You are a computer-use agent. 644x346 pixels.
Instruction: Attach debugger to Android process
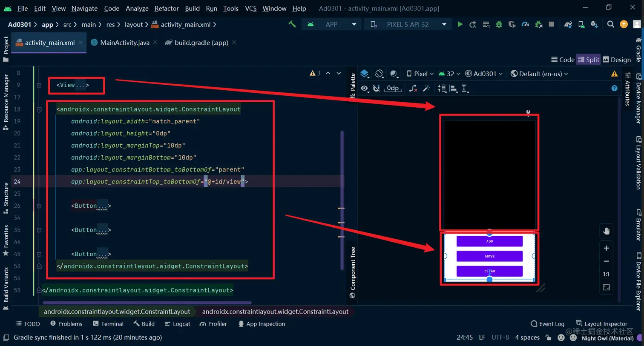[539, 25]
